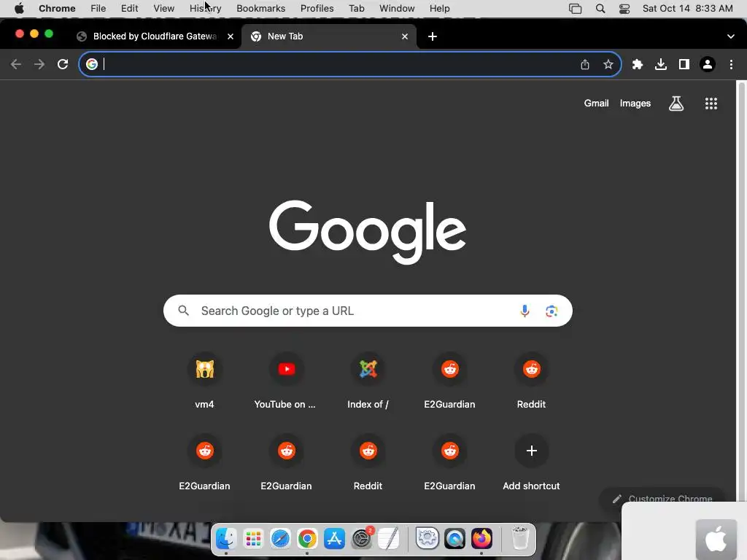Screen dimensions: 747x560
Task: Click the back navigation arrow
Action: (x=16, y=64)
